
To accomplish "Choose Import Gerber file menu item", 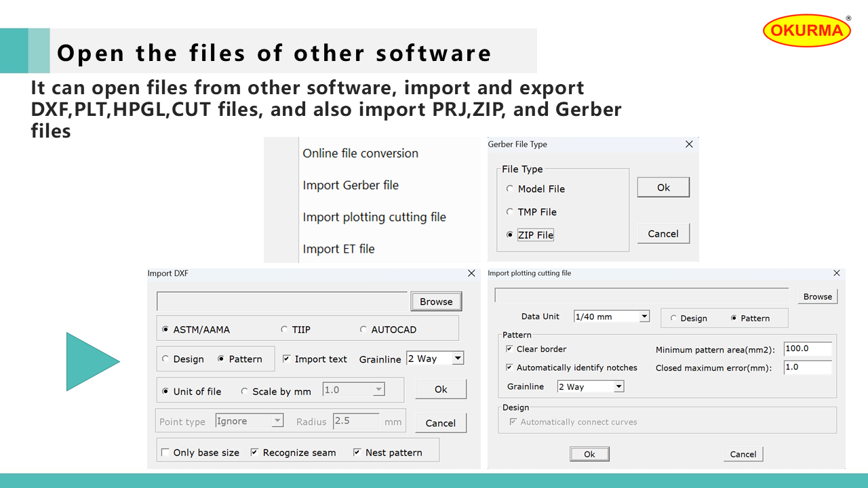I will [351, 186].
